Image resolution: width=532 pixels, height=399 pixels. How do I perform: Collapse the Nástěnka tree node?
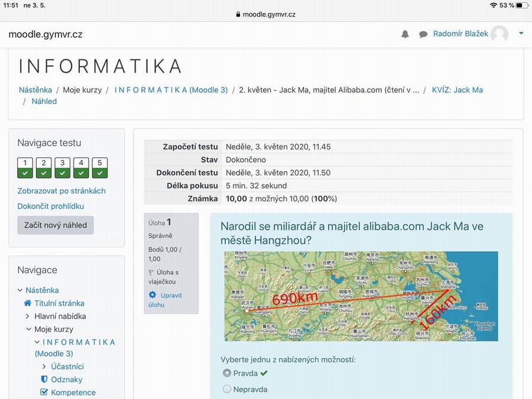coord(20,290)
